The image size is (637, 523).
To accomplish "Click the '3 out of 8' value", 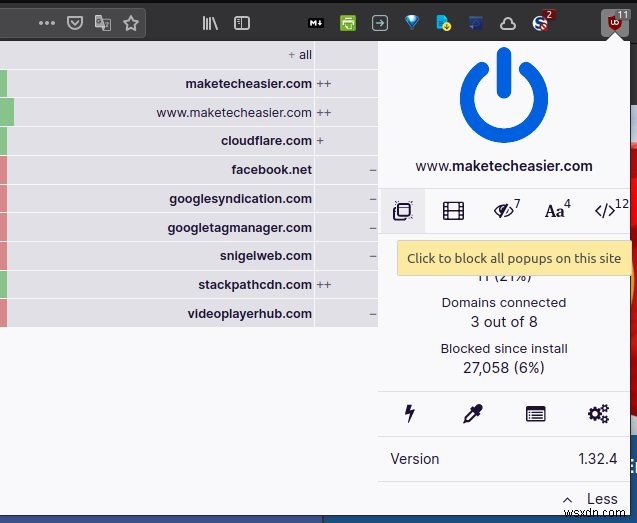I will pyautogui.click(x=504, y=322).
